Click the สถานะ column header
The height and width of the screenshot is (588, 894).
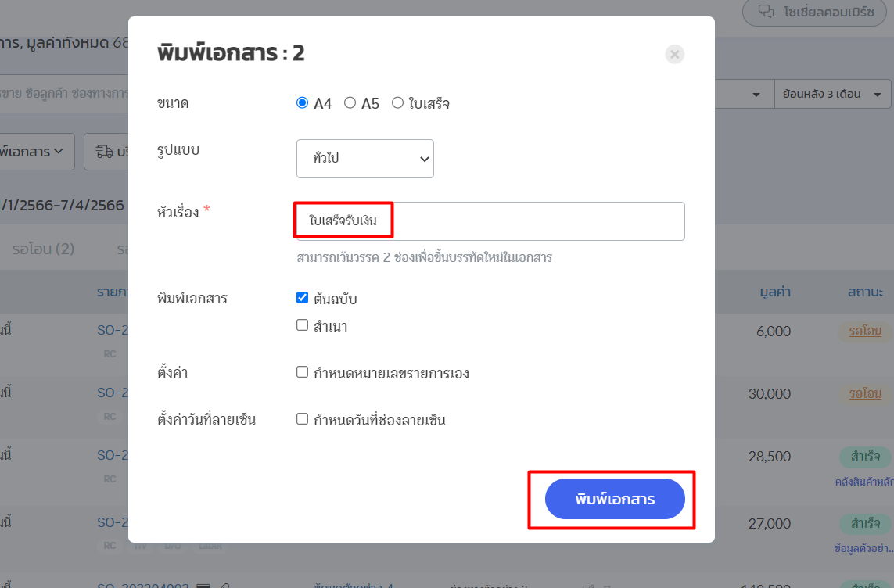point(865,292)
